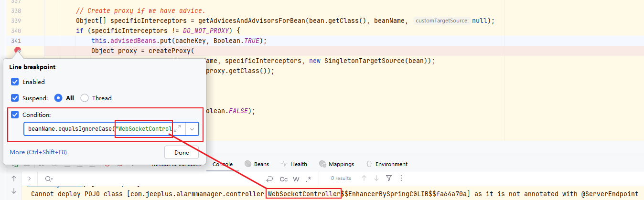Open More breakpoint settings link

pos(38,152)
